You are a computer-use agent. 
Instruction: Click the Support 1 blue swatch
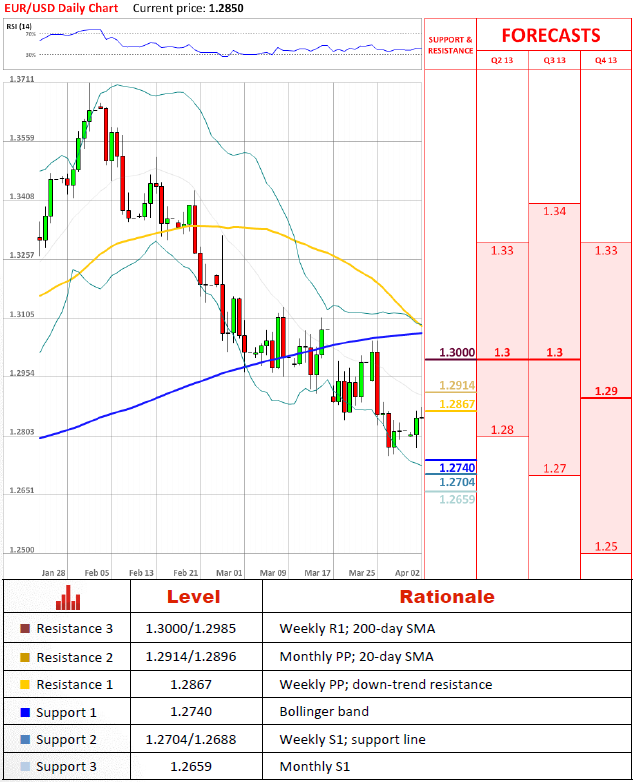coord(25,712)
